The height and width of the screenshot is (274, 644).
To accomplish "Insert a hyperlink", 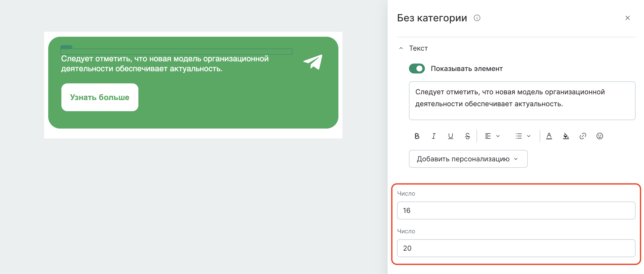I will point(583,136).
